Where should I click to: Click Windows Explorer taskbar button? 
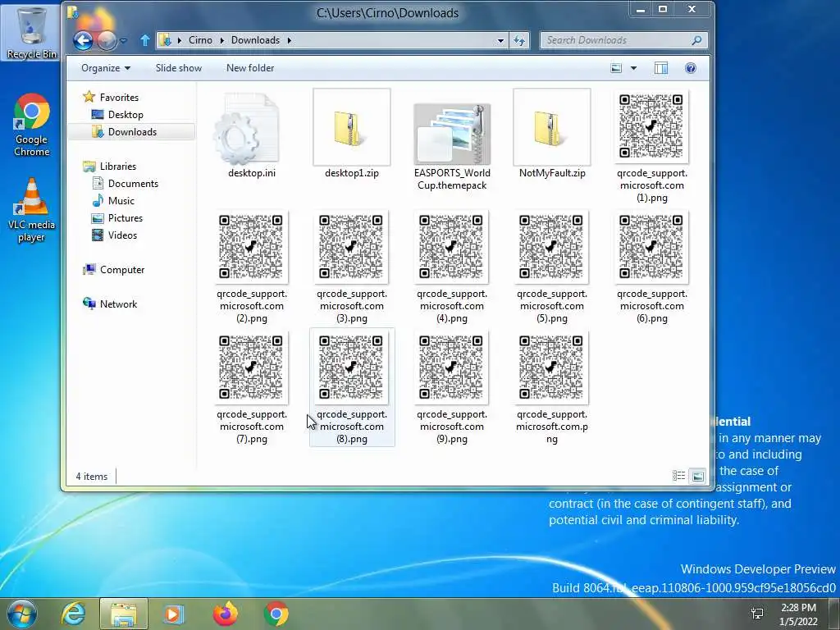124,614
